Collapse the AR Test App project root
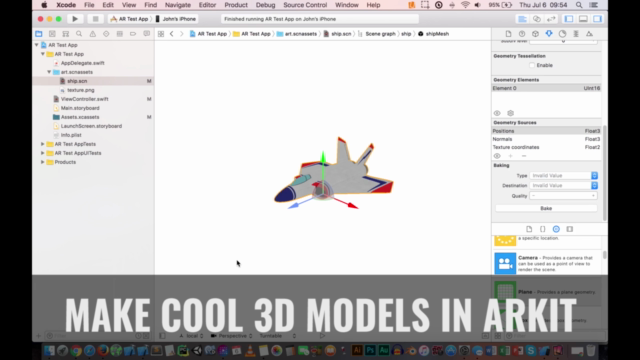 pos(37,45)
